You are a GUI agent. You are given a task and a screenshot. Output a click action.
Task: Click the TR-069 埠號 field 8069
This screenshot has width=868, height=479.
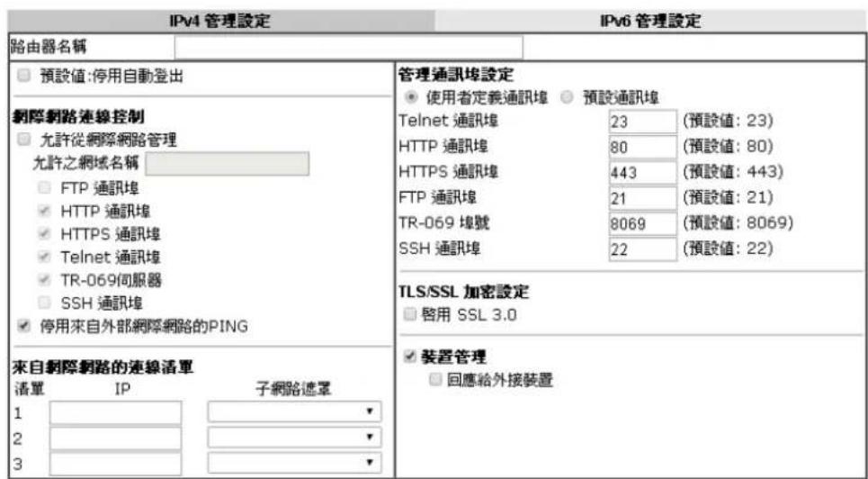pos(643,223)
